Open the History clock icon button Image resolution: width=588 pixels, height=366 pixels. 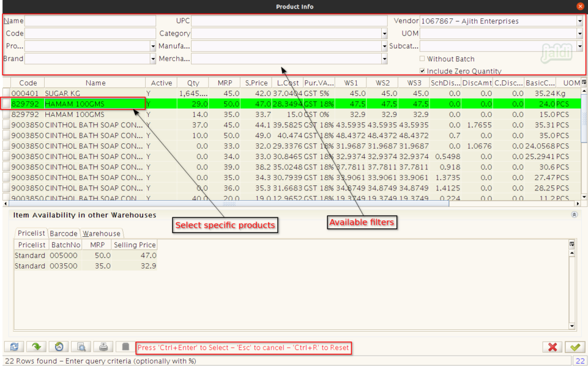coord(59,347)
